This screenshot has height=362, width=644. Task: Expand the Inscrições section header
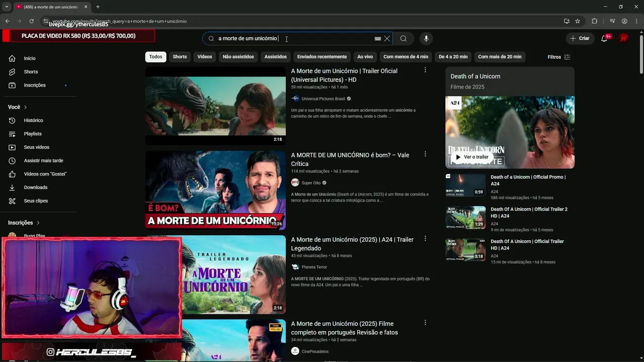click(24, 223)
